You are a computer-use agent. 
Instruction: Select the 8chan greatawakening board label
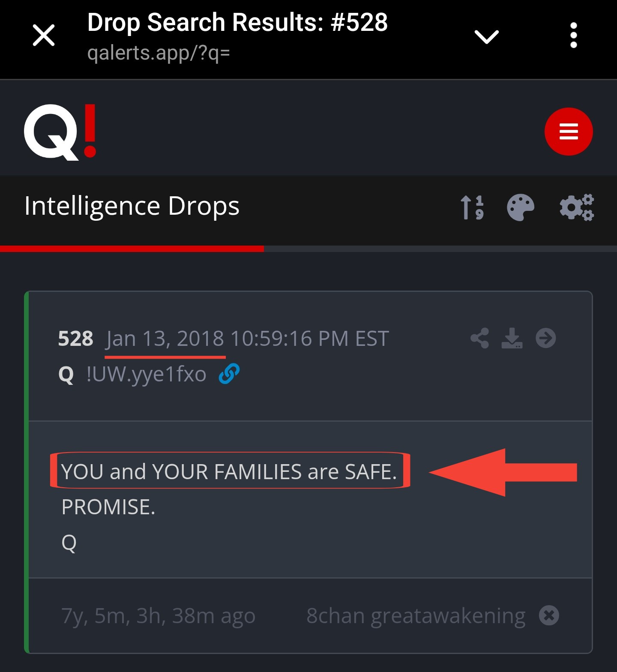[416, 616]
